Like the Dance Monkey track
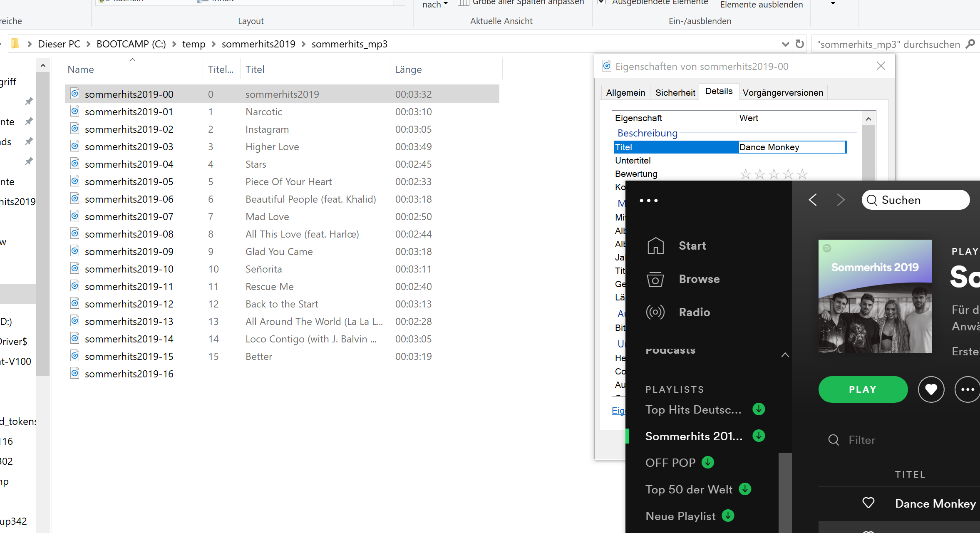 (x=868, y=503)
